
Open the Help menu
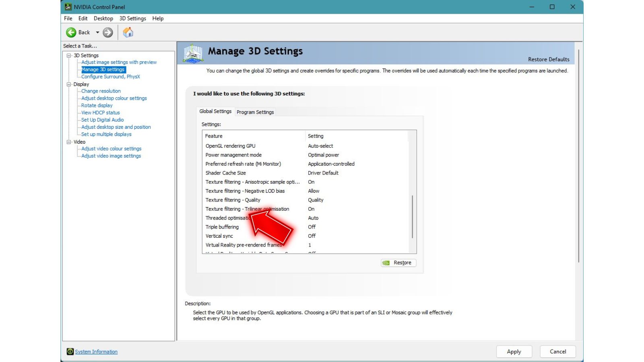click(158, 19)
